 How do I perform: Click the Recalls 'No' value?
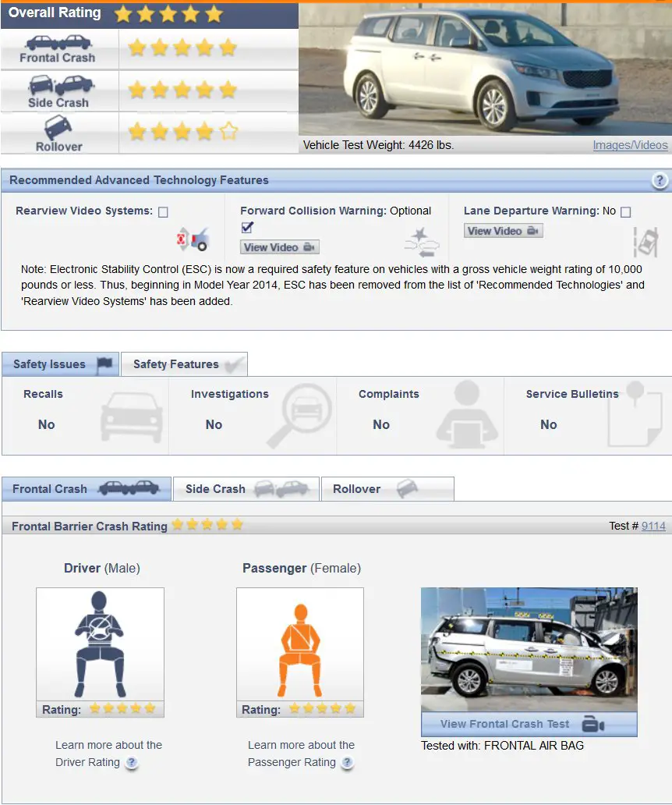46,424
